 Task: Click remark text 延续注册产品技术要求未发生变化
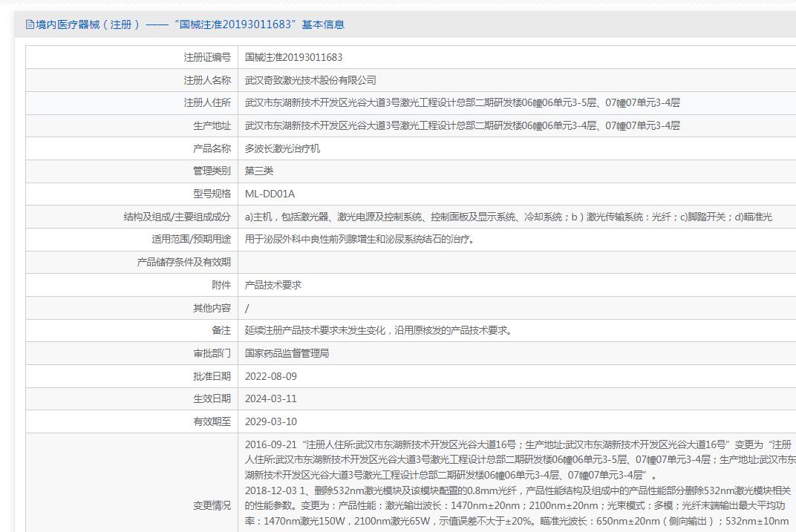pos(378,331)
